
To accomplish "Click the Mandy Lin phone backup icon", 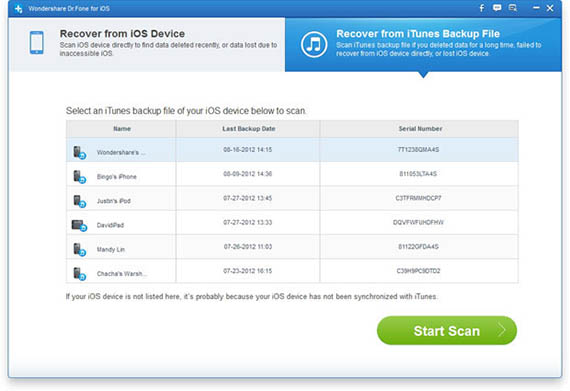I will (x=79, y=249).
